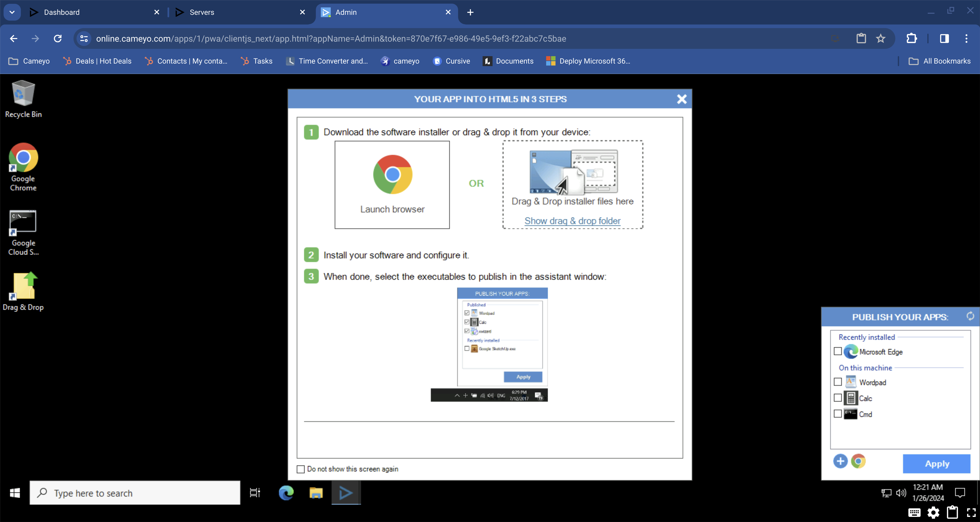Image resolution: width=980 pixels, height=522 pixels.
Task: Open the Deals | Hot Deals bookmark
Action: click(97, 61)
